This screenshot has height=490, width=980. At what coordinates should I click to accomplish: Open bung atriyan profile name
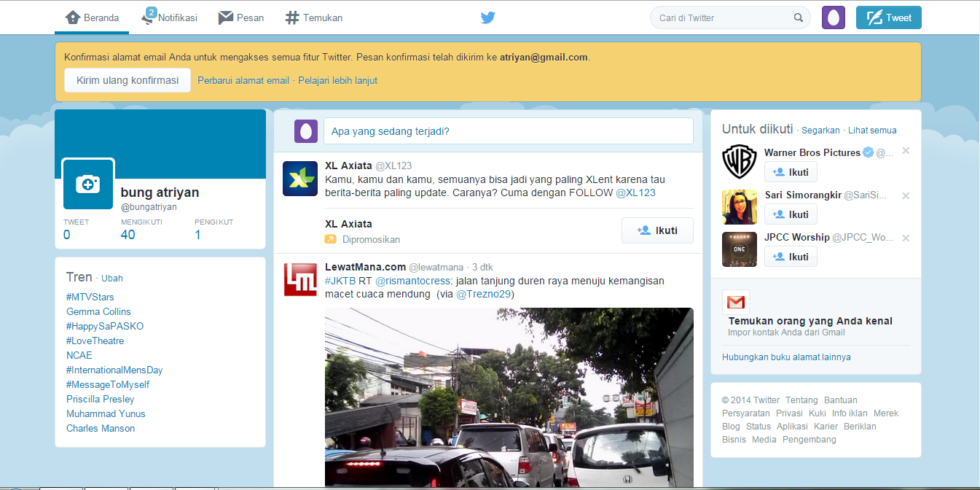tap(160, 192)
